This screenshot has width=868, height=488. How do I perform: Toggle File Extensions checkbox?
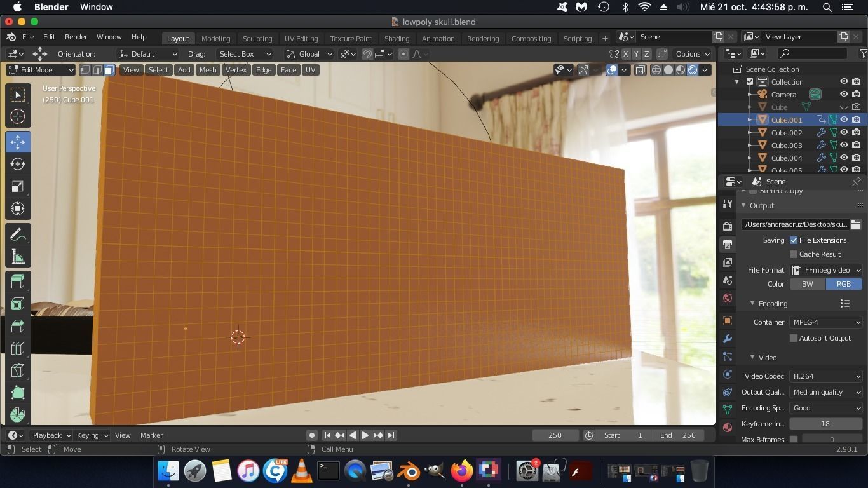[794, 240]
